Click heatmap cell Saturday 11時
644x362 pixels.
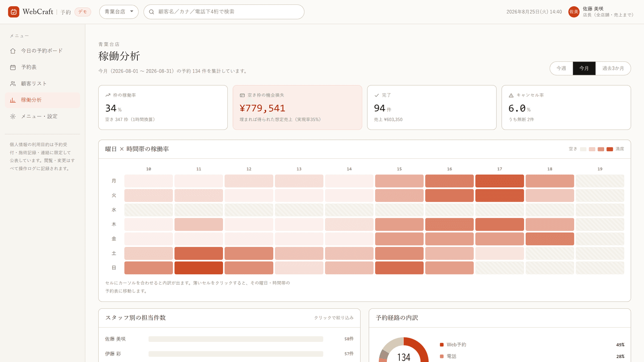coord(199,253)
